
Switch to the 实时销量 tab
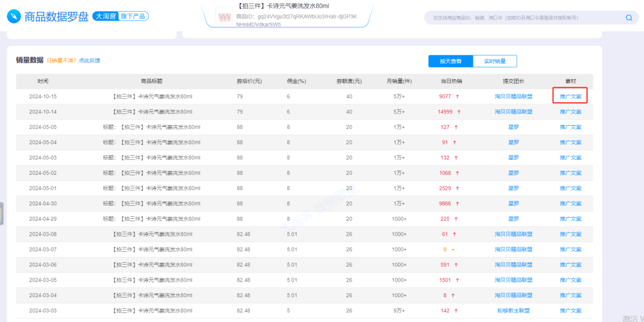click(x=495, y=61)
